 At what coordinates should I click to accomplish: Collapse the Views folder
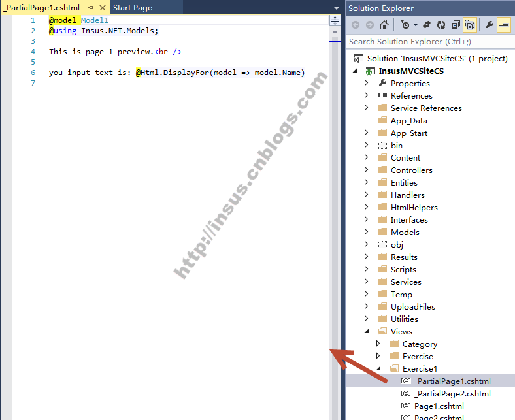(367, 332)
